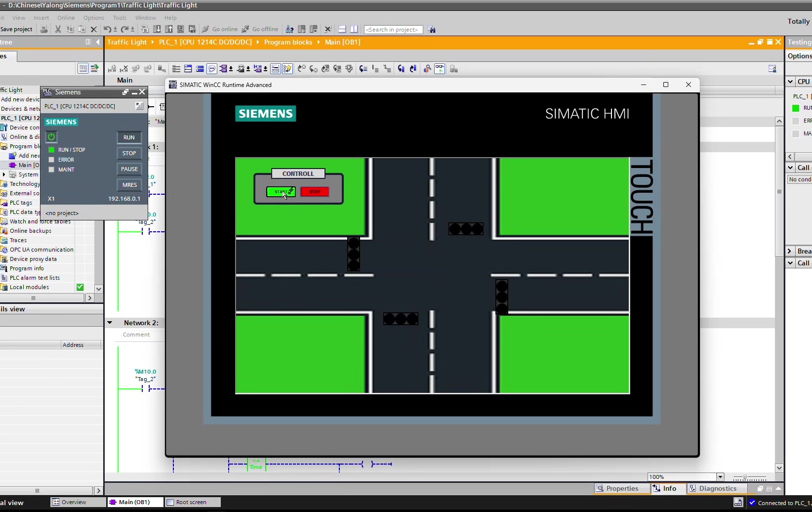The height and width of the screenshot is (512, 812).
Task: Collapse the project tree with the left arrow
Action: click(x=98, y=42)
